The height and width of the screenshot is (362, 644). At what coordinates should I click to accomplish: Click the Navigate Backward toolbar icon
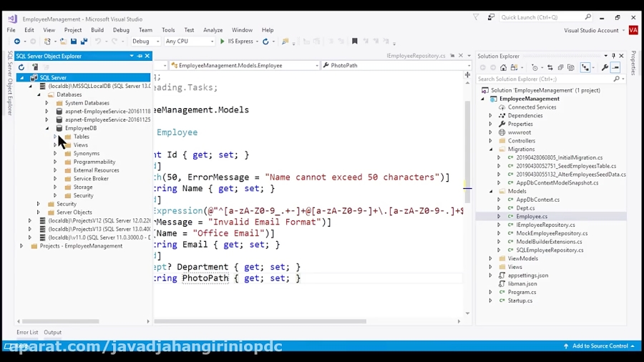pyautogui.click(x=17, y=41)
